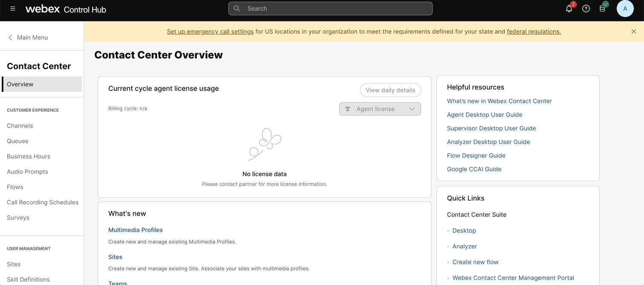This screenshot has height=285, width=644.
Task: Click the help question mark icon
Action: (x=586, y=9)
